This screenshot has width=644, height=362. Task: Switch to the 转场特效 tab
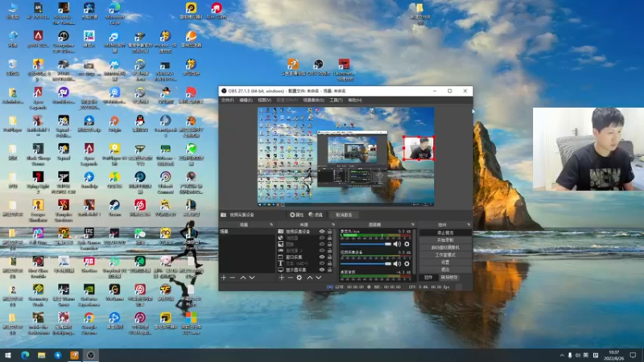[448, 278]
